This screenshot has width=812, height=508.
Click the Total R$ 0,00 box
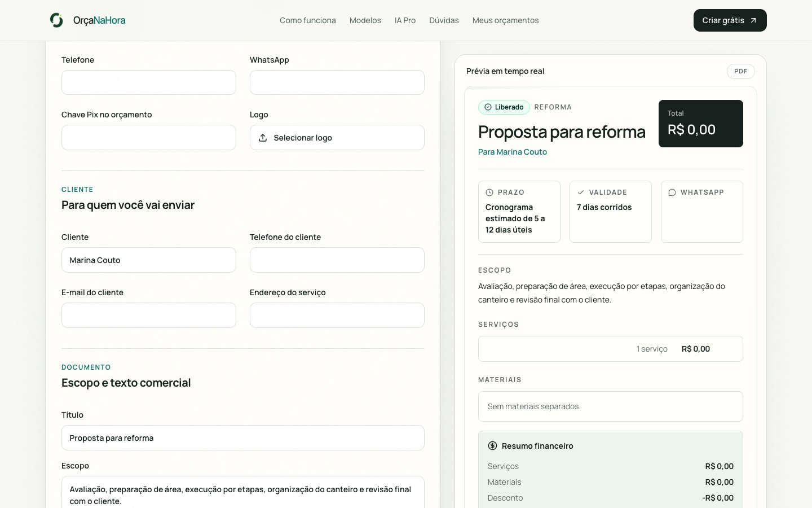click(x=701, y=124)
